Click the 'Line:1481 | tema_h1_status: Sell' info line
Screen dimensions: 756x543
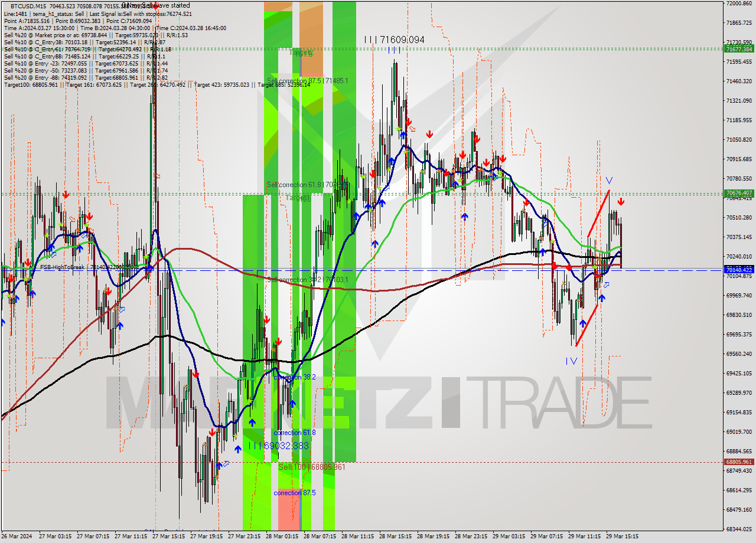(97, 14)
